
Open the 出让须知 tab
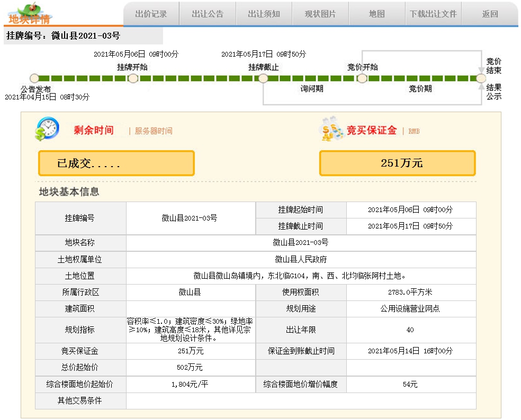[x=264, y=14]
